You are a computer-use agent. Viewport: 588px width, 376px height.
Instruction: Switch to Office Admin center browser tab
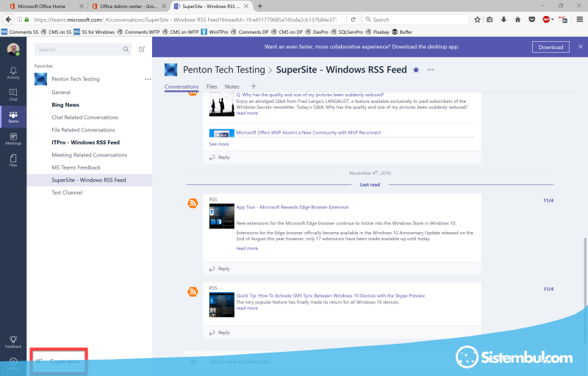coord(129,6)
